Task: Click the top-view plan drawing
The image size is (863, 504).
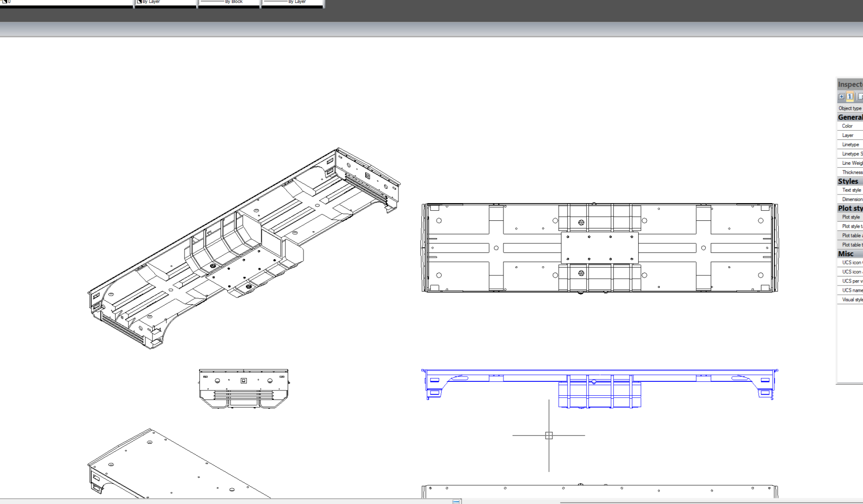Action: click(599, 248)
